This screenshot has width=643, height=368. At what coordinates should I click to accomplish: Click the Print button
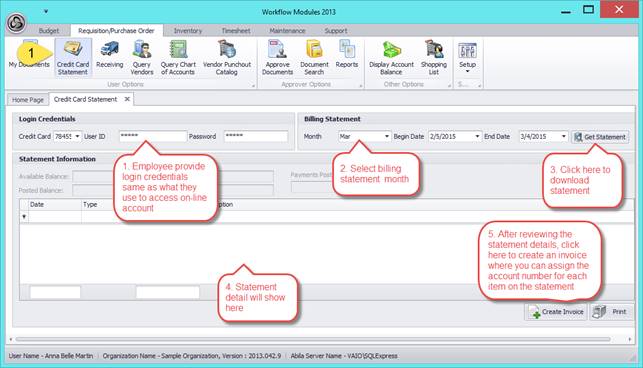click(611, 312)
